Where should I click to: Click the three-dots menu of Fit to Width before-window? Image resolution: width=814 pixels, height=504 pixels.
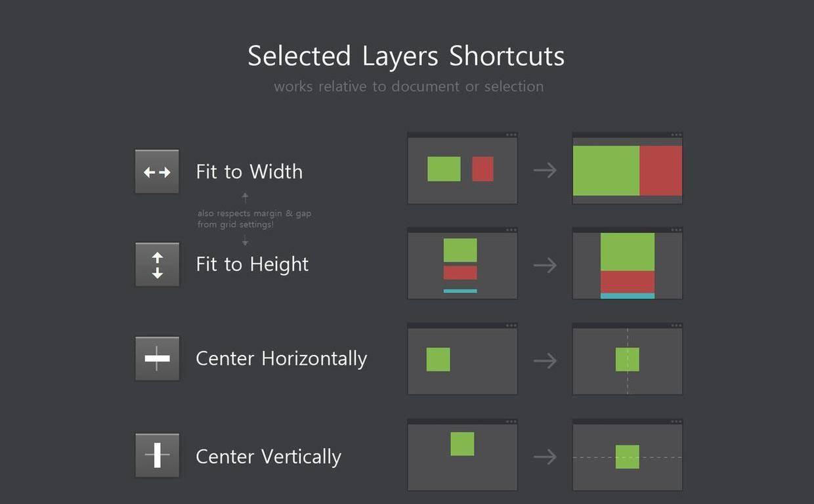point(511,135)
